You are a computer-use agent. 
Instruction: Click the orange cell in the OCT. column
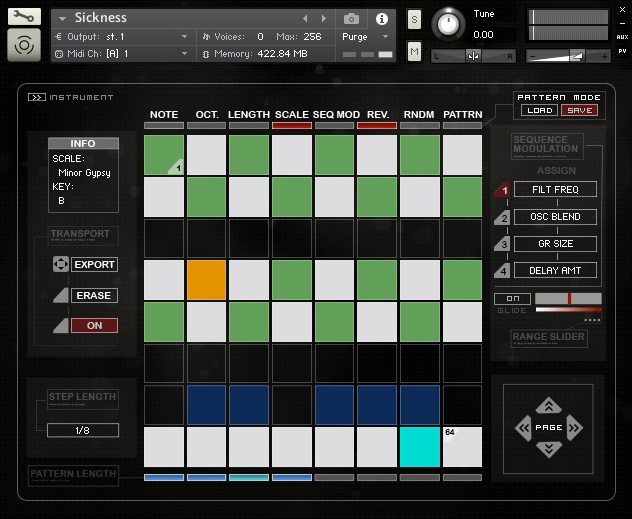tap(207, 280)
